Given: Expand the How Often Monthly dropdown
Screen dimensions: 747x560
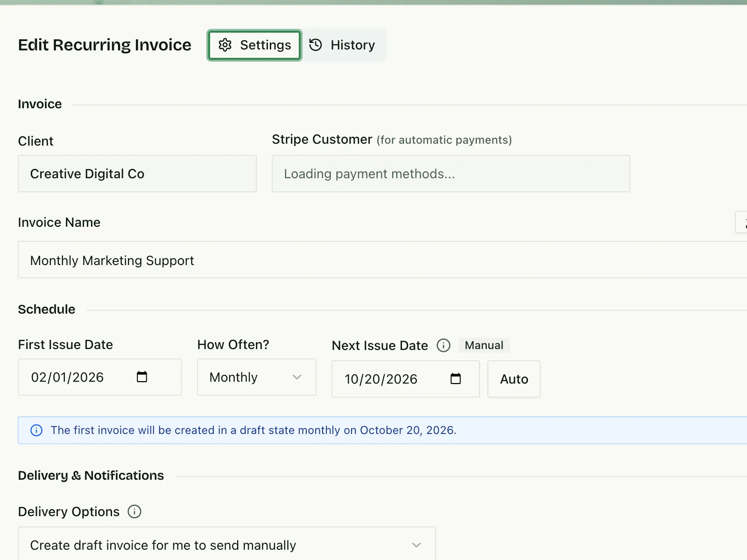Looking at the screenshot, I should point(257,377).
